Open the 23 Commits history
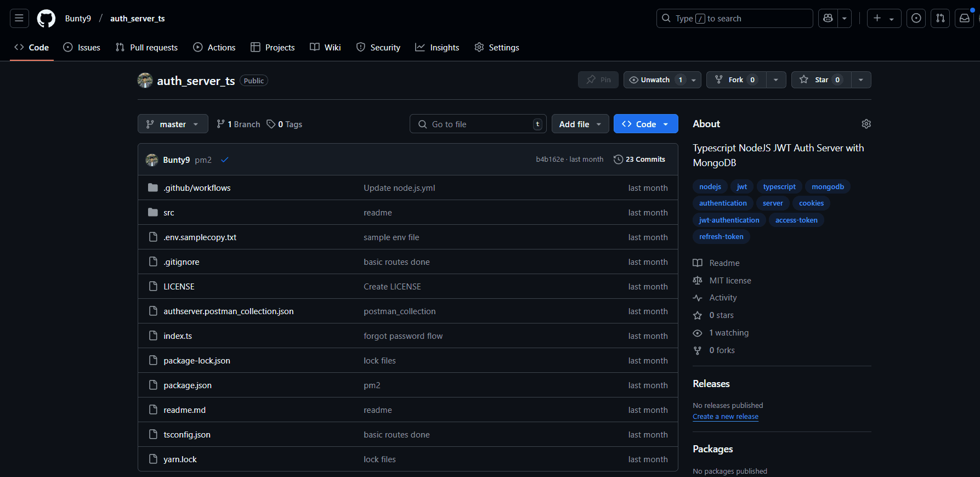Image resolution: width=980 pixels, height=477 pixels. tap(639, 160)
